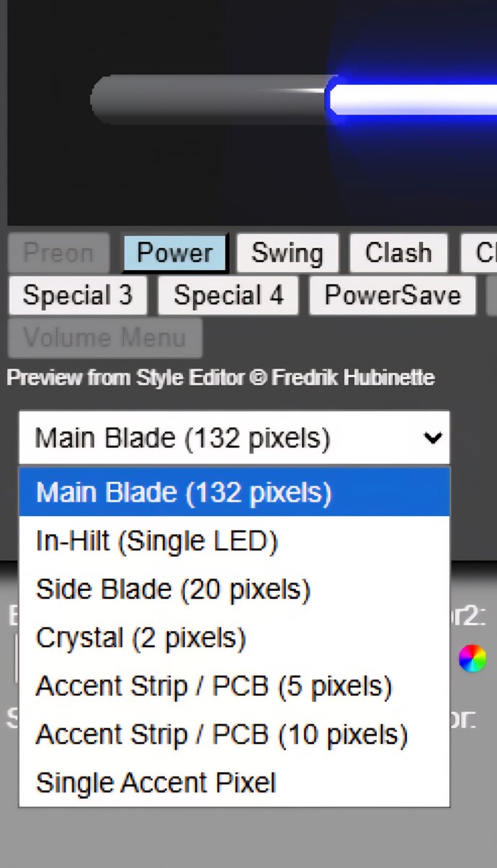Viewport: 497px width, 868px height.
Task: Click the color wheel icon
Action: [473, 659]
